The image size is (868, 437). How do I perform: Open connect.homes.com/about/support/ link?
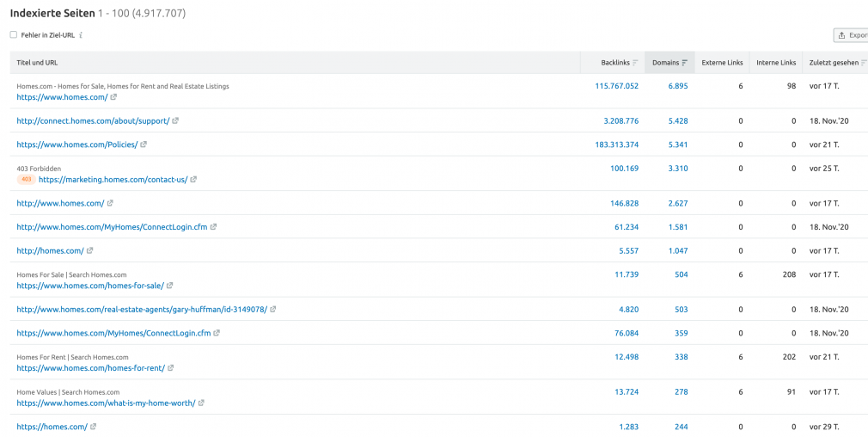pos(93,120)
